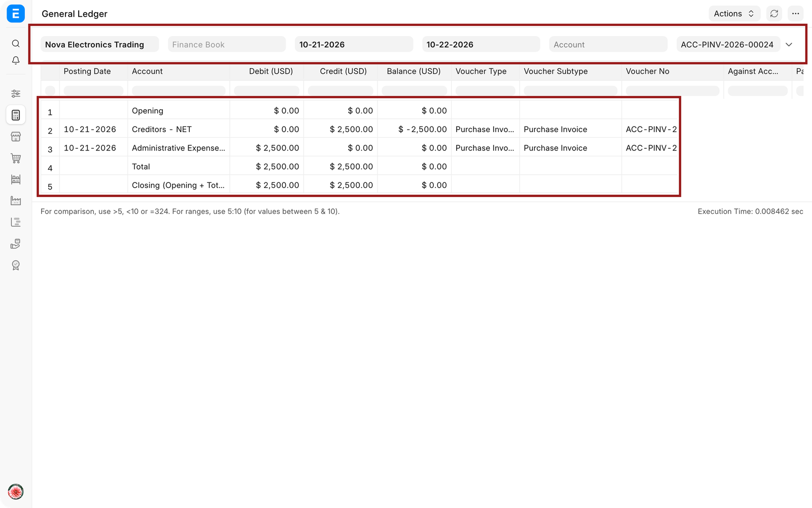
Task: Open Manufacturing factory icon
Action: (x=16, y=201)
